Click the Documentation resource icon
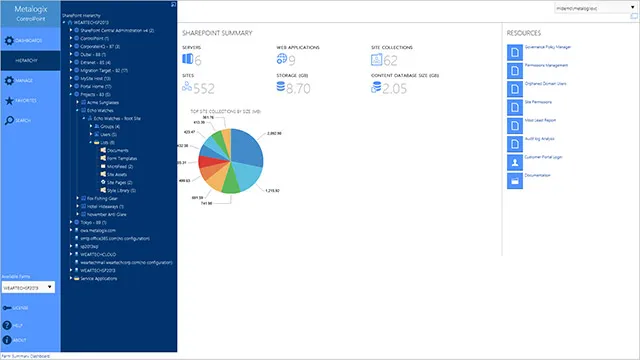The height and width of the screenshot is (360, 640). 515,181
